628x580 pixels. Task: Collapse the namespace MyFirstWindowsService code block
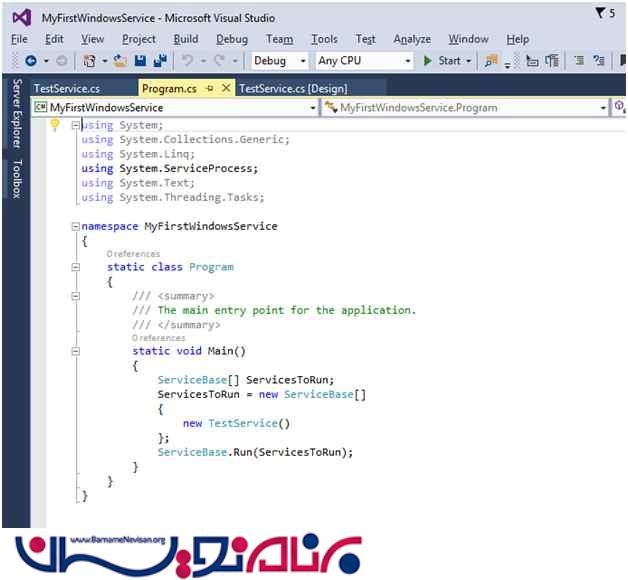[x=76, y=226]
